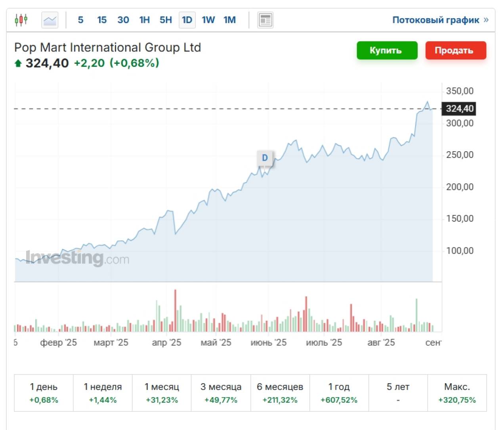This screenshot has width=504, height=430.
Task: Select the area line chart icon
Action: pos(50,20)
